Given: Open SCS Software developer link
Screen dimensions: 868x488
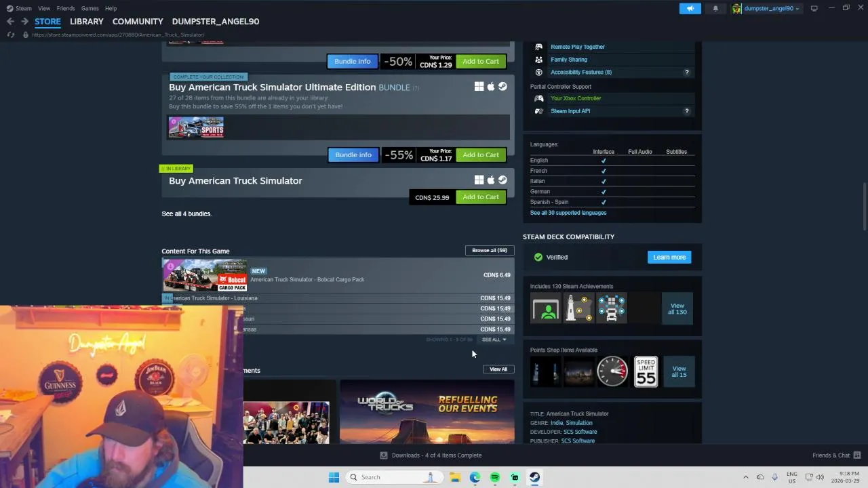Looking at the screenshot, I should click(580, 432).
